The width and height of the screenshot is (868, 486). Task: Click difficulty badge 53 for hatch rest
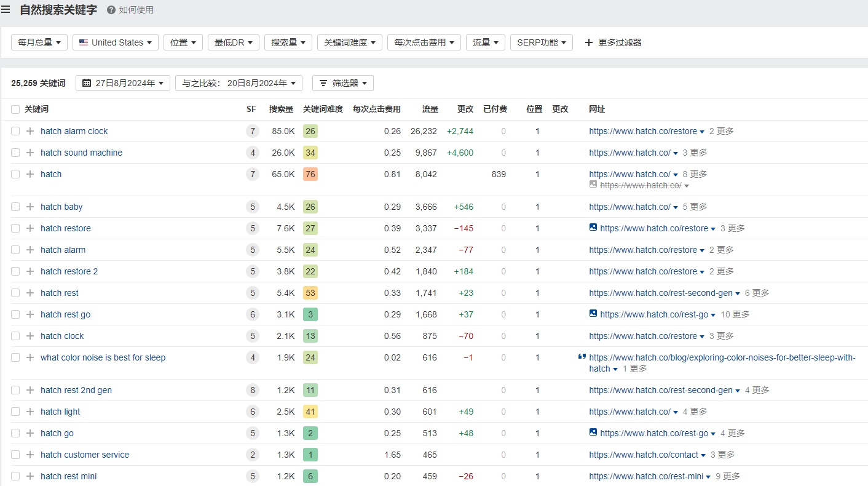pos(310,293)
